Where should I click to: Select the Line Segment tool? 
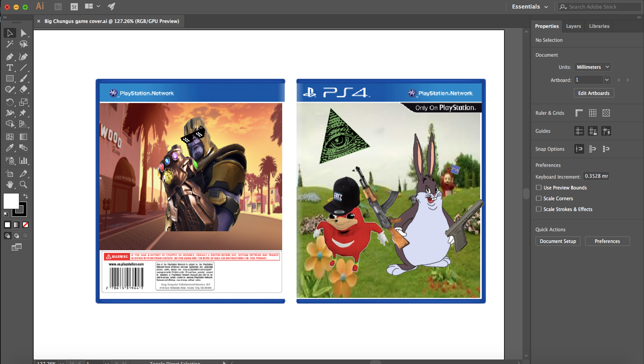(x=23, y=67)
